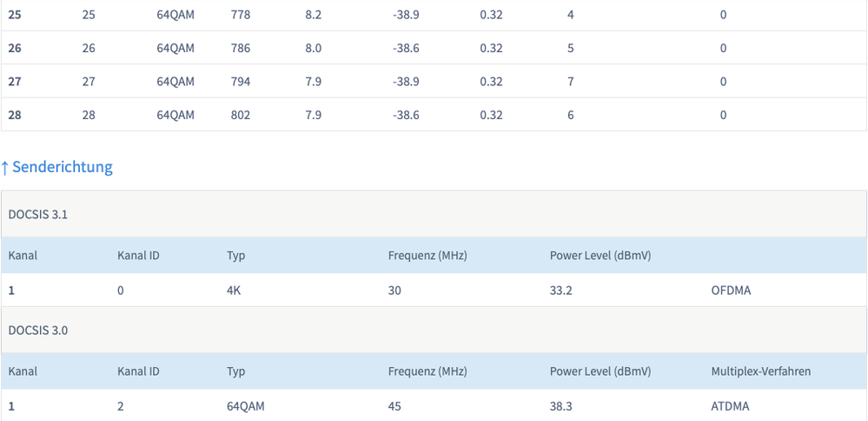
Task: Click Frequenz (MHz) header in DOCSIS 3.0 table
Action: (x=428, y=371)
